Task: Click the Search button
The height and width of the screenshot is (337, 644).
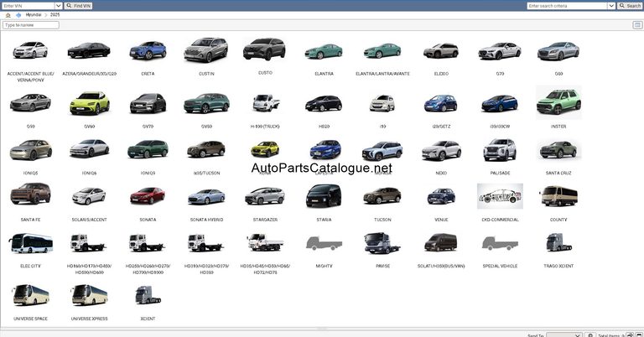Action: [630, 6]
